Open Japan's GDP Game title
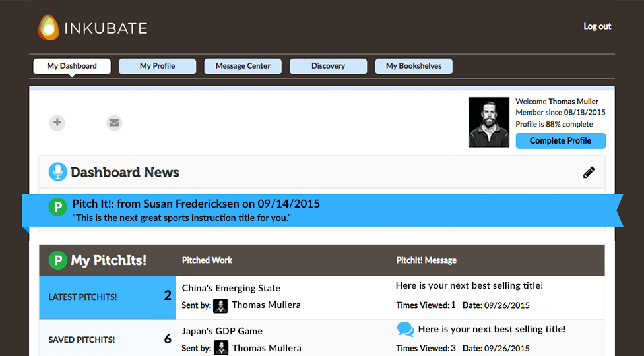 222,331
